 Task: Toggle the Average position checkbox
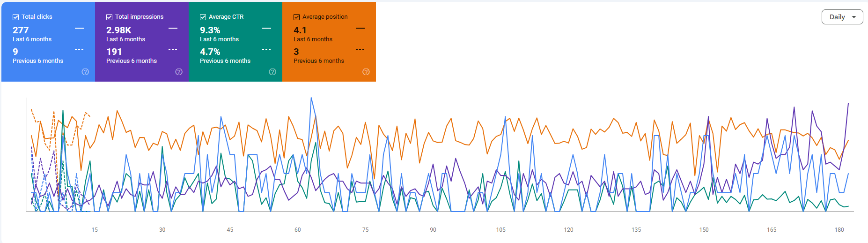(296, 17)
